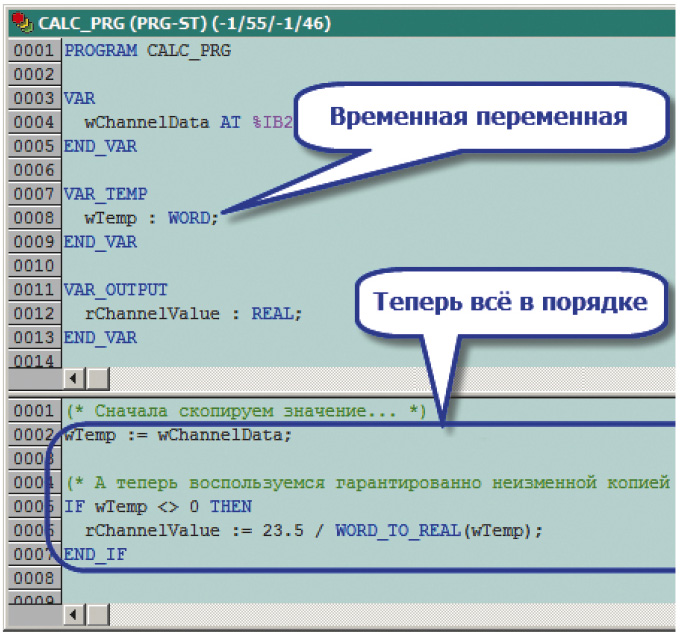The height and width of the screenshot is (636, 680).
Task: Click the 'Теперь всё в порядке' callout
Action: (510, 302)
